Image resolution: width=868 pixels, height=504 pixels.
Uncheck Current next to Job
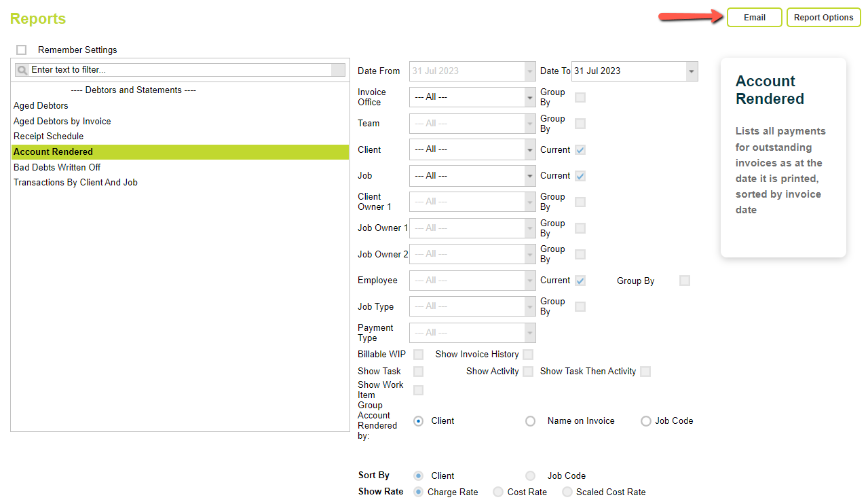coord(580,175)
